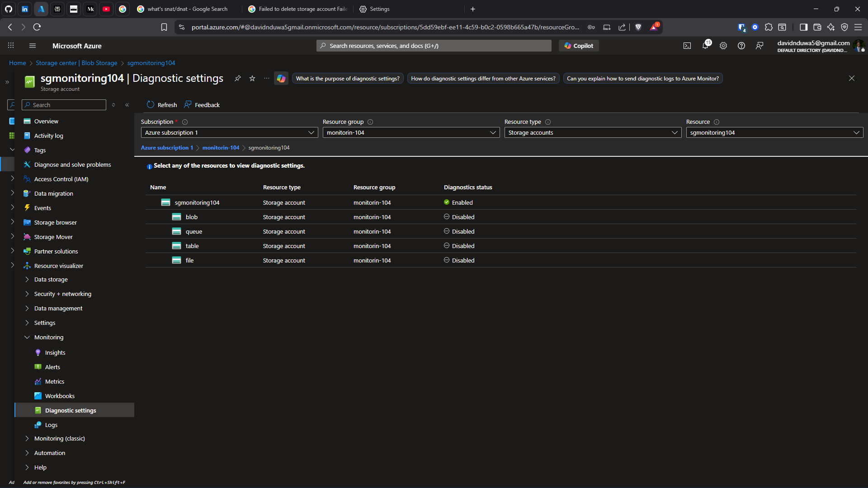Focus the resource menu Search box
Viewport: 868px width, 488px height.
click(x=64, y=105)
